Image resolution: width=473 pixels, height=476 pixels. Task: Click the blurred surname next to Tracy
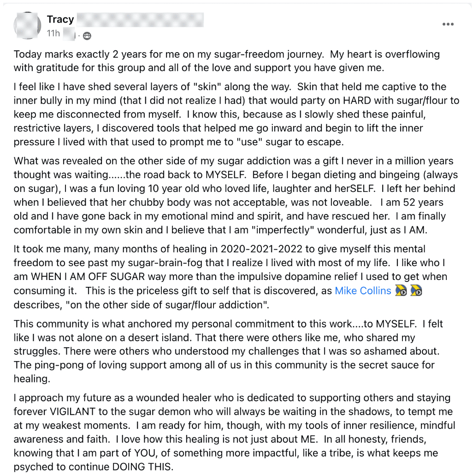tap(140, 19)
